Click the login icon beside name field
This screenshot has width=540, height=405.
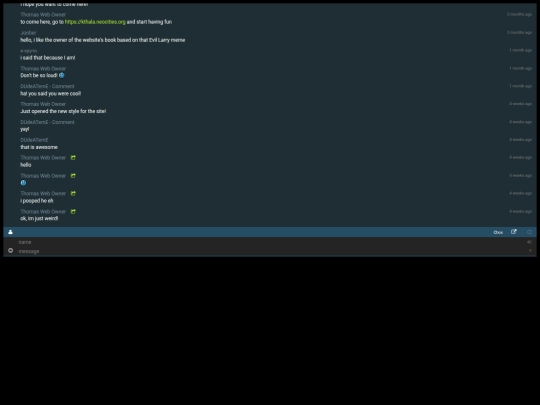[x=529, y=242]
